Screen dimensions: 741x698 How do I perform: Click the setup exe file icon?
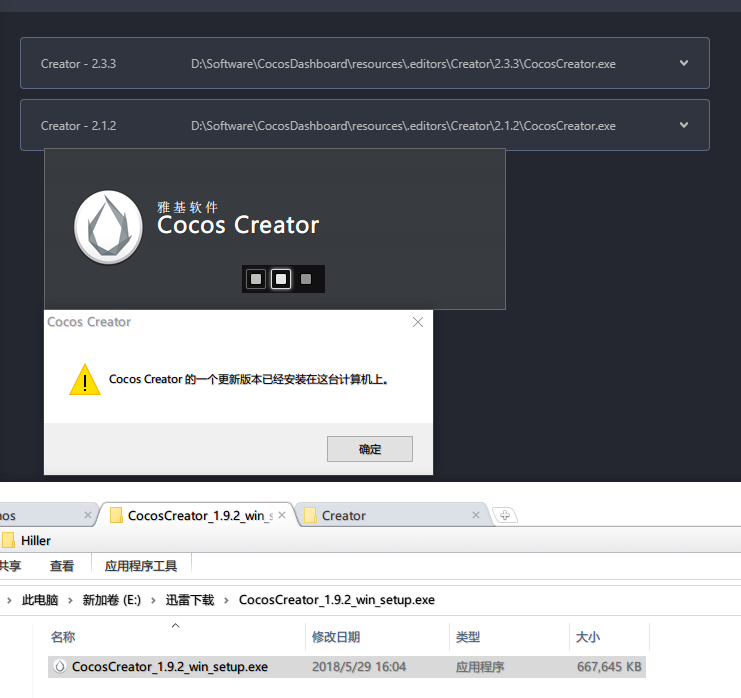click(60, 666)
